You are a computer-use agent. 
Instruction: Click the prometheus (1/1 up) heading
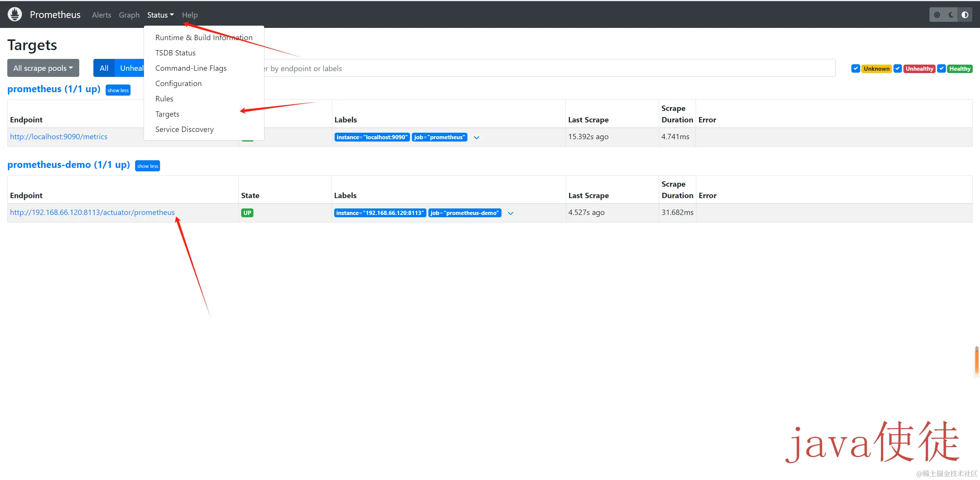point(54,89)
